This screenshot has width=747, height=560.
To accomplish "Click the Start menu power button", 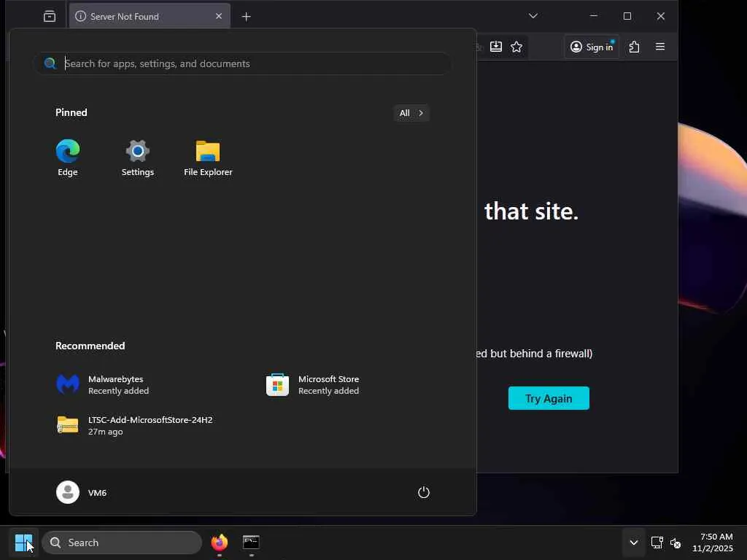I will [x=424, y=492].
